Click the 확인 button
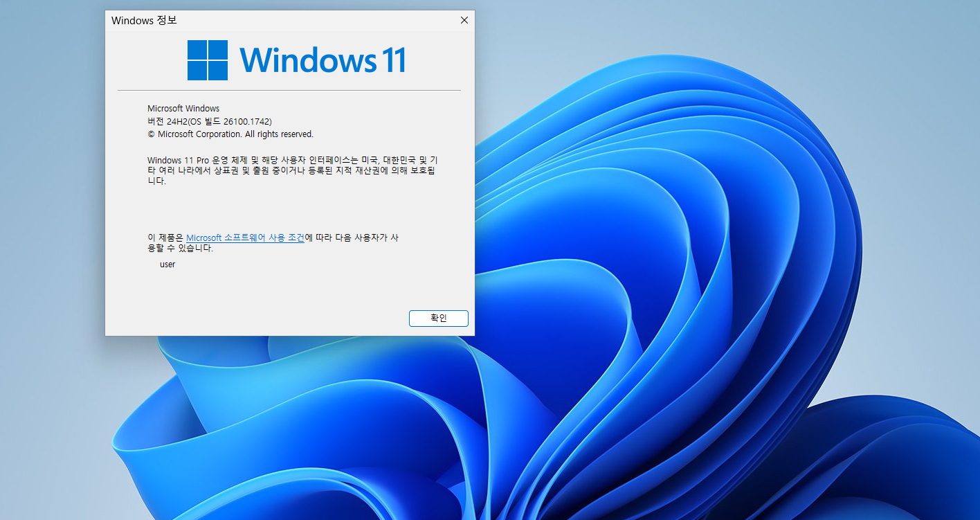Viewport: 980px width, 520px height. tap(439, 319)
